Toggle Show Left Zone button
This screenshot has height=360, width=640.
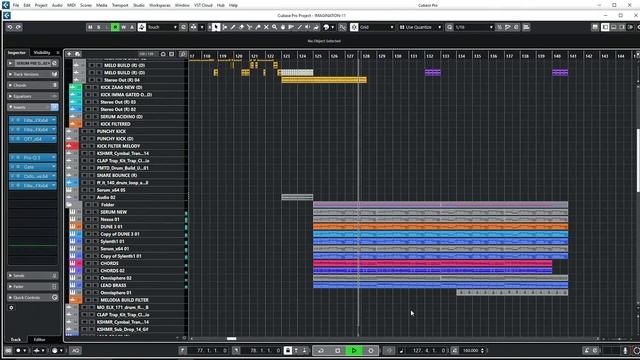pyautogui.click(x=605, y=27)
